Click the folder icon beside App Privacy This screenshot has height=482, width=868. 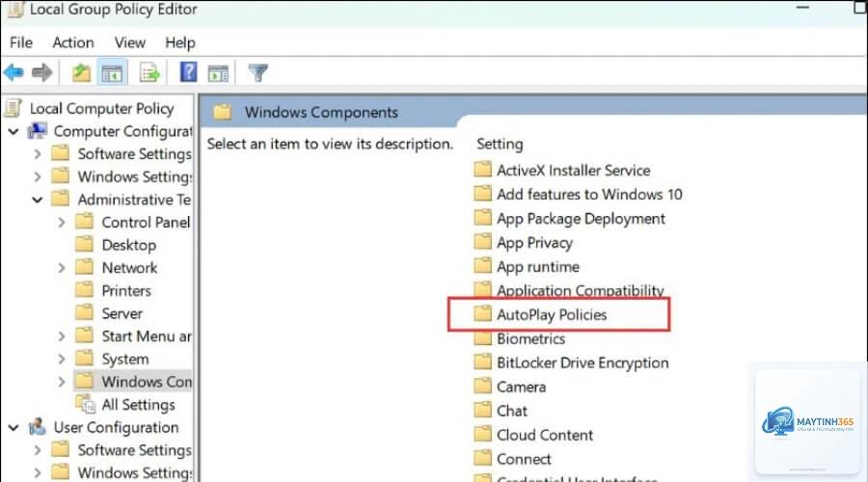point(483,241)
